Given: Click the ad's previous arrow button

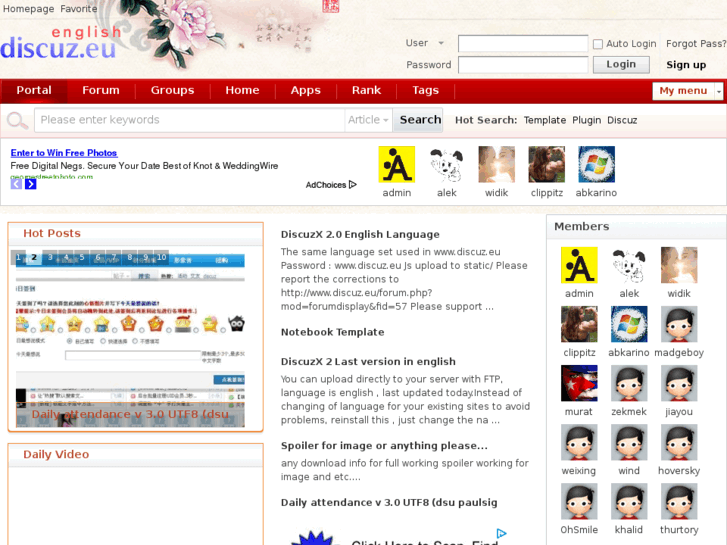Looking at the screenshot, I should point(16,184).
